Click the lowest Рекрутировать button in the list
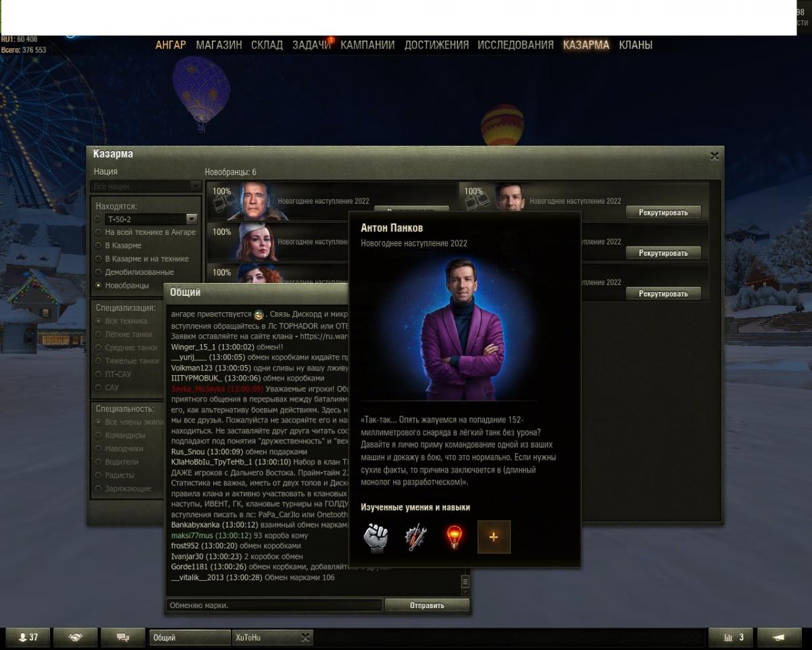This screenshot has width=812, height=650. pos(663,294)
